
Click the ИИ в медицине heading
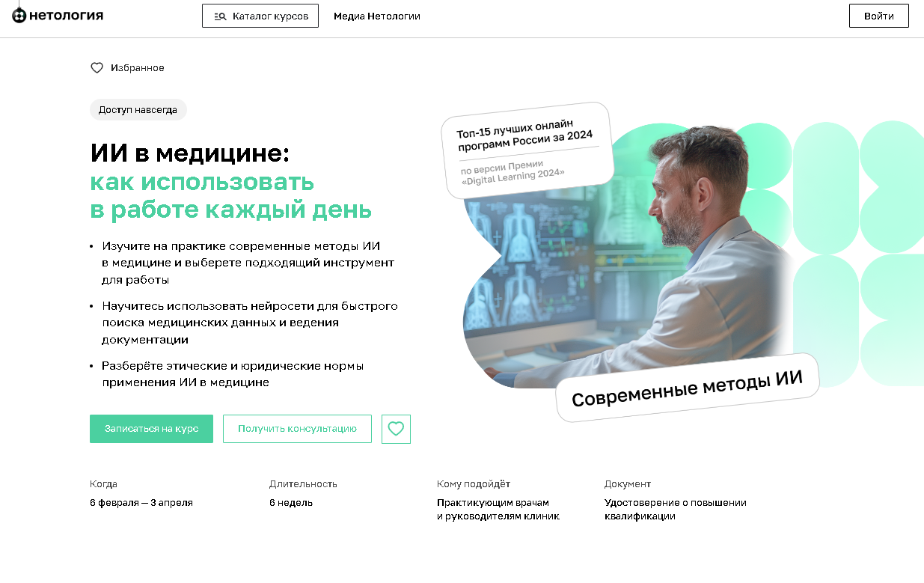189,153
